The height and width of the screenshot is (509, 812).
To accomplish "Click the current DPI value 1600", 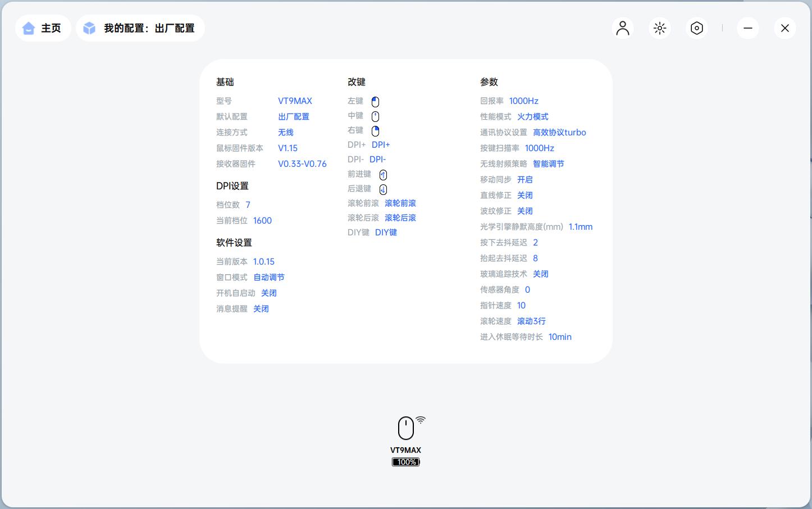I will pos(262,221).
